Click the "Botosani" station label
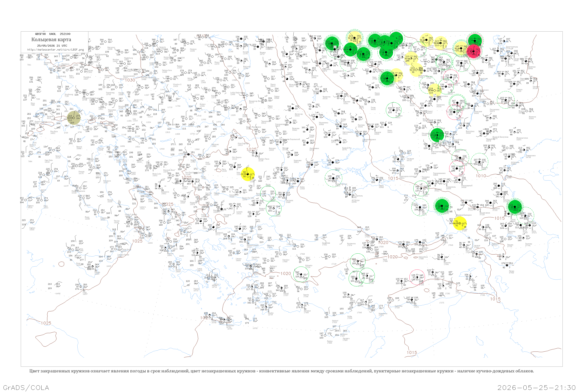 [272, 149]
